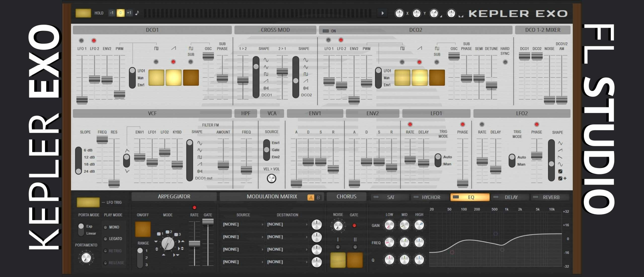Select sine shape for cross mod 1>2
The width and height of the screenshot is (644, 277).
(266, 60)
